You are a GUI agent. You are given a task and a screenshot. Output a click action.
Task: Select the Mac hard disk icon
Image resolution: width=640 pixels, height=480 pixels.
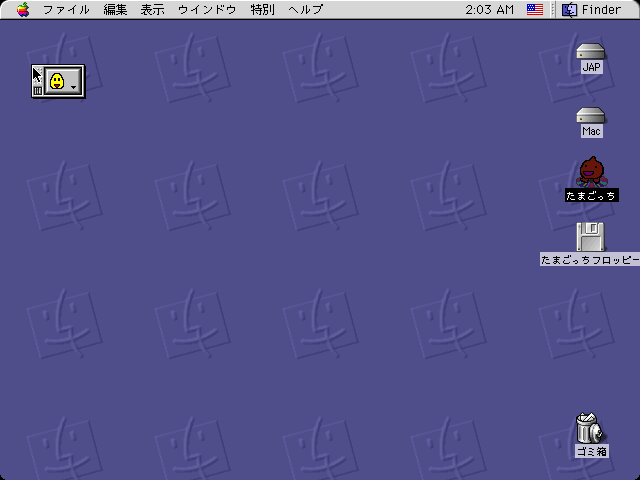(591, 116)
